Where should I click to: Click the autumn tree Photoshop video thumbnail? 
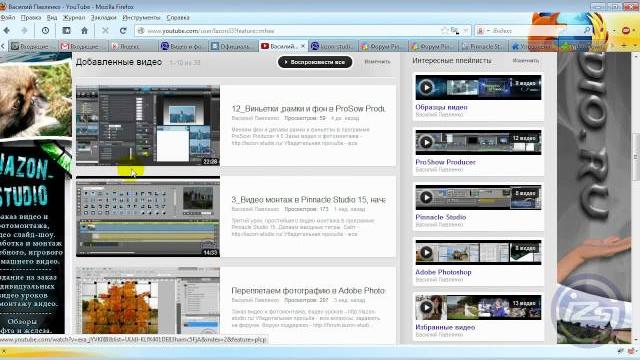148,301
